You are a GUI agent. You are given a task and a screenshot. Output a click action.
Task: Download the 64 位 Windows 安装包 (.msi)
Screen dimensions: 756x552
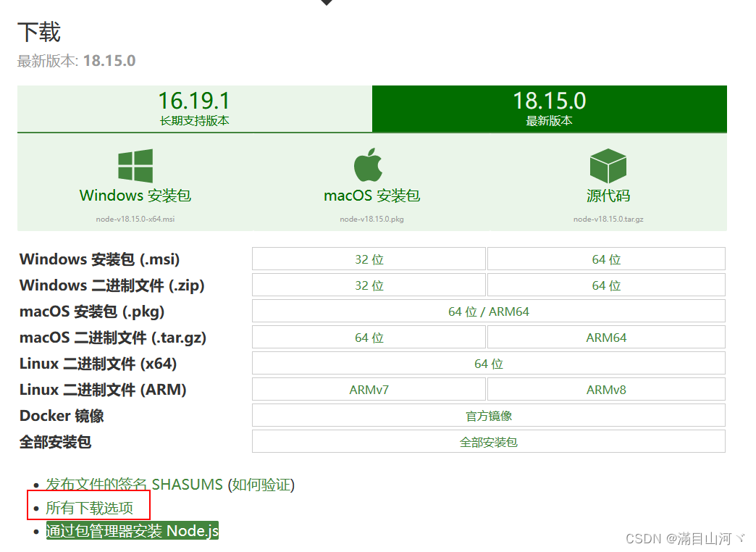pos(606,258)
